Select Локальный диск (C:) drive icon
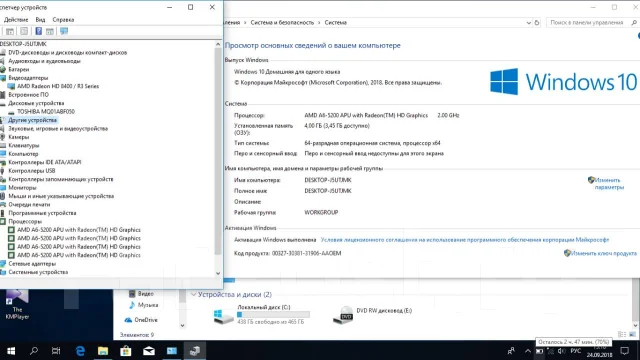The width and height of the screenshot is (640, 360). pos(223,316)
